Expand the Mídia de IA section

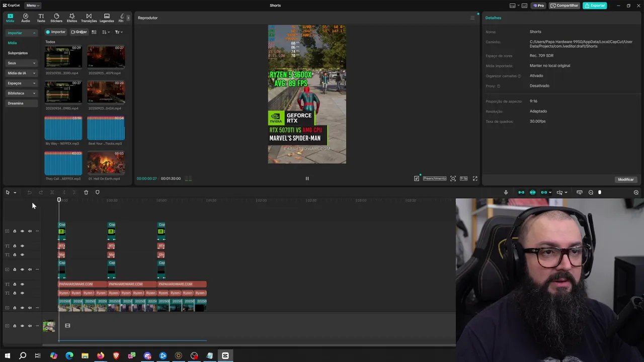(x=21, y=73)
